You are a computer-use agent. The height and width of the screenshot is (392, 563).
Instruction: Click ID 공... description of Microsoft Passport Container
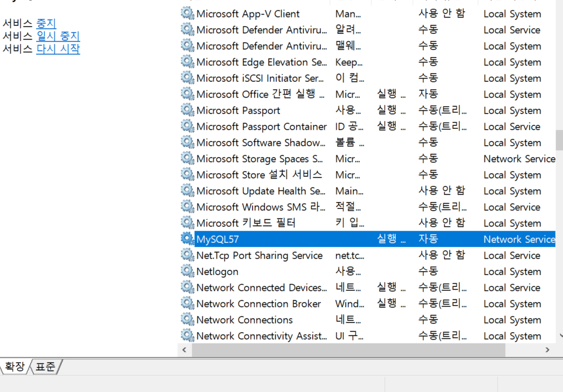coord(349,127)
